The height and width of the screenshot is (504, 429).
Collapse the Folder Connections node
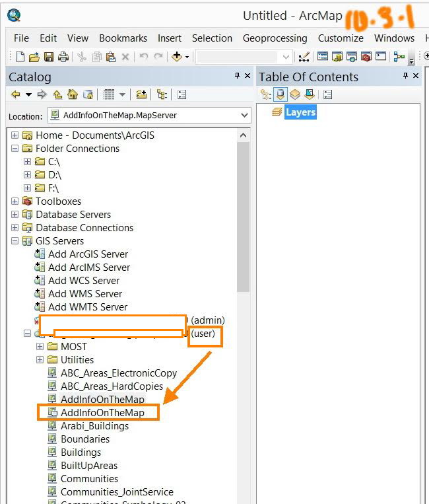pyautogui.click(x=15, y=148)
